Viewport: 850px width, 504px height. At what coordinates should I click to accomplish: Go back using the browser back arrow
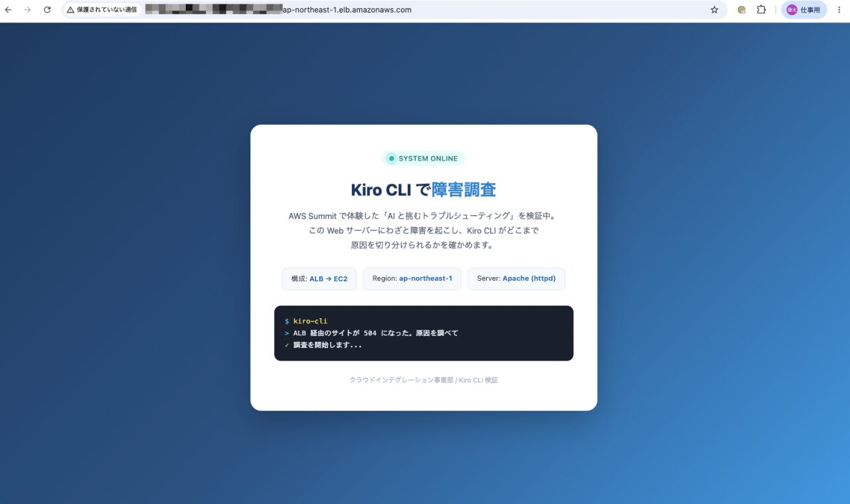point(8,10)
